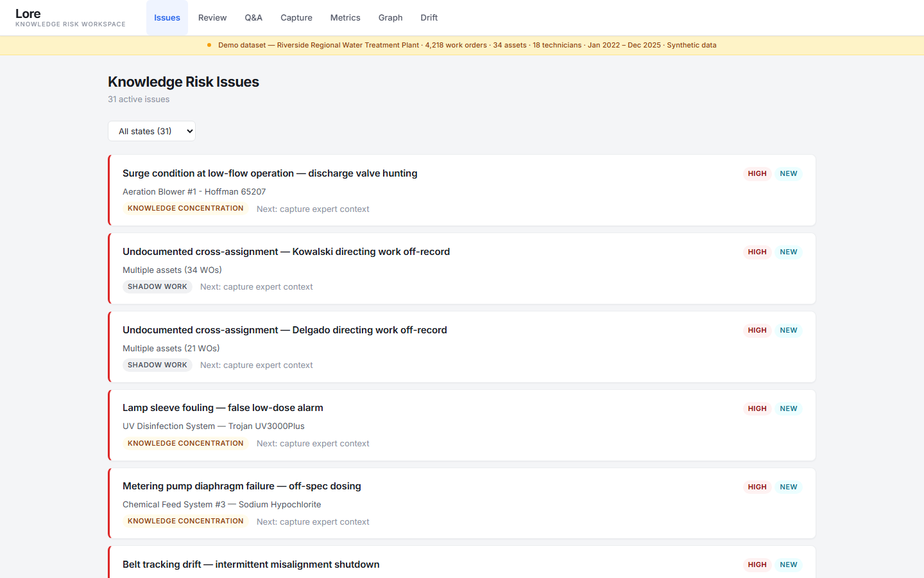Open the Surge condition at low-flow operation issue
This screenshot has height=578, width=924.
pyautogui.click(x=269, y=173)
